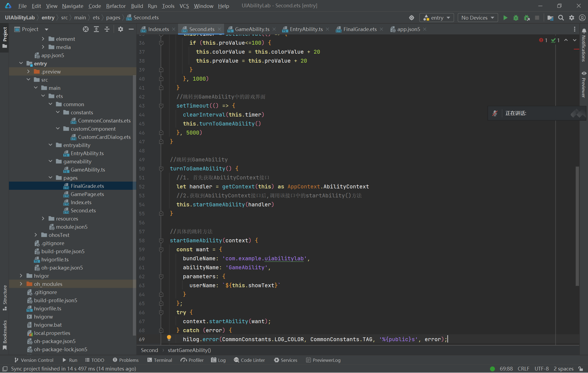Viewport: 588px width, 373px height.
Task: Click the editor vertical scrollbar thumb
Action: pos(577,226)
